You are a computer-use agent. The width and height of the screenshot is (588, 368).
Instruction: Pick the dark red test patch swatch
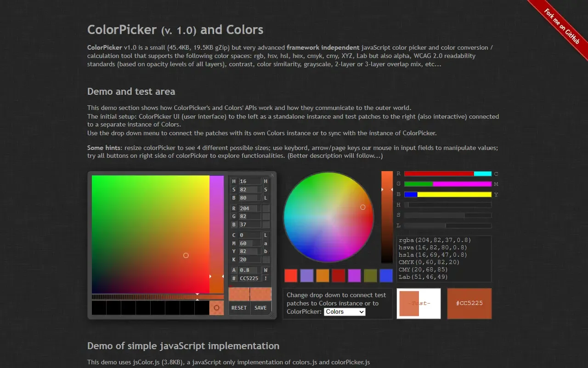click(339, 276)
